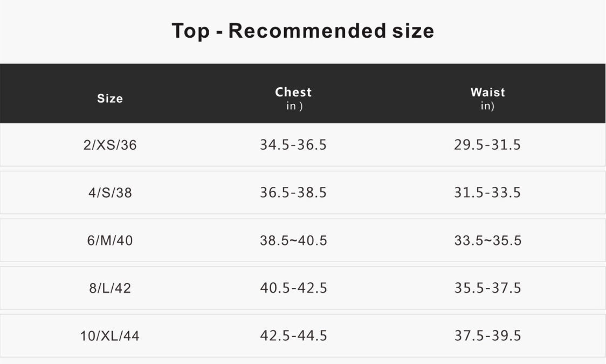606x364 pixels.
Task: Select waist value 29.5-31.5
Action: (x=487, y=145)
